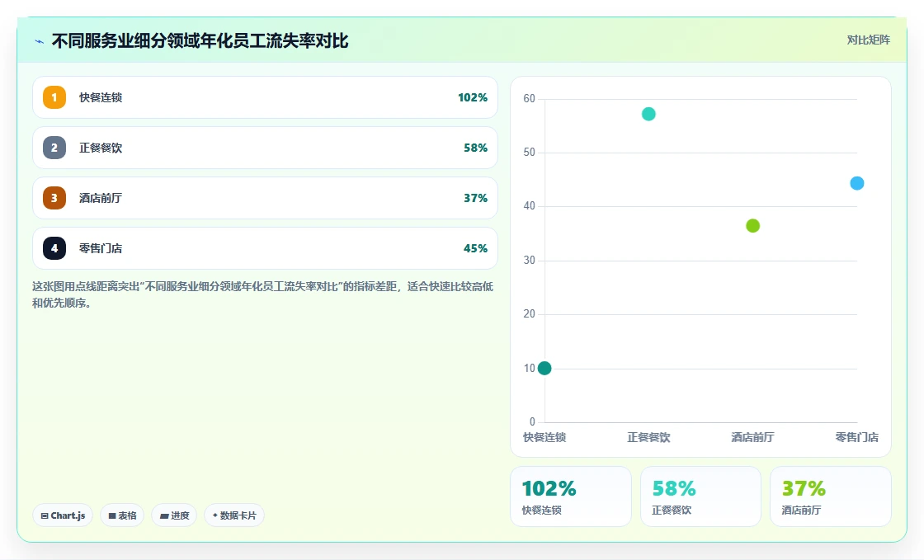The height and width of the screenshot is (560, 924).
Task: Click the 37% 酒店前厅 summary card
Action: [x=830, y=496]
